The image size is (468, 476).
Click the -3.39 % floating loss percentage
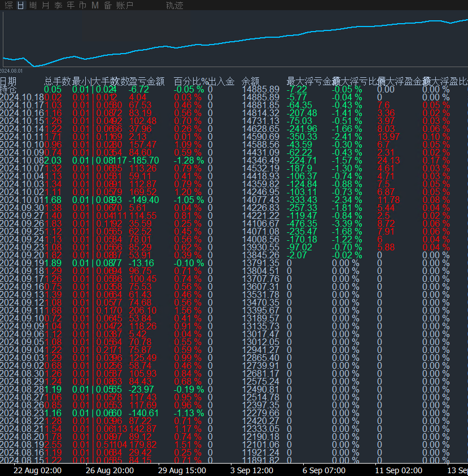(347, 223)
